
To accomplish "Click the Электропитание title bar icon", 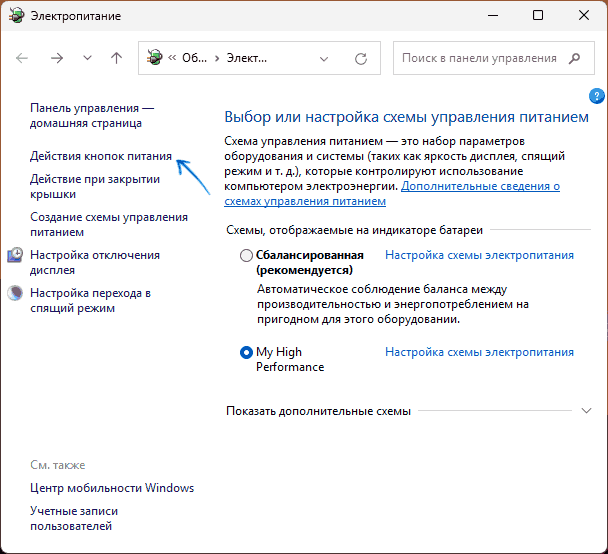I will [x=16, y=16].
